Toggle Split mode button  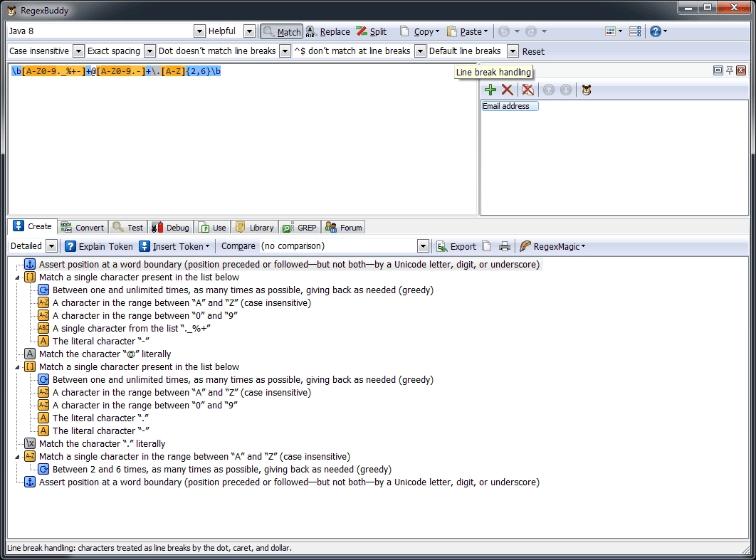[372, 31]
